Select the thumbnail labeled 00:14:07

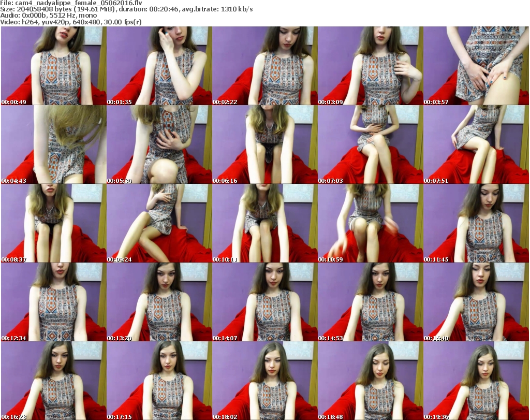264,302
